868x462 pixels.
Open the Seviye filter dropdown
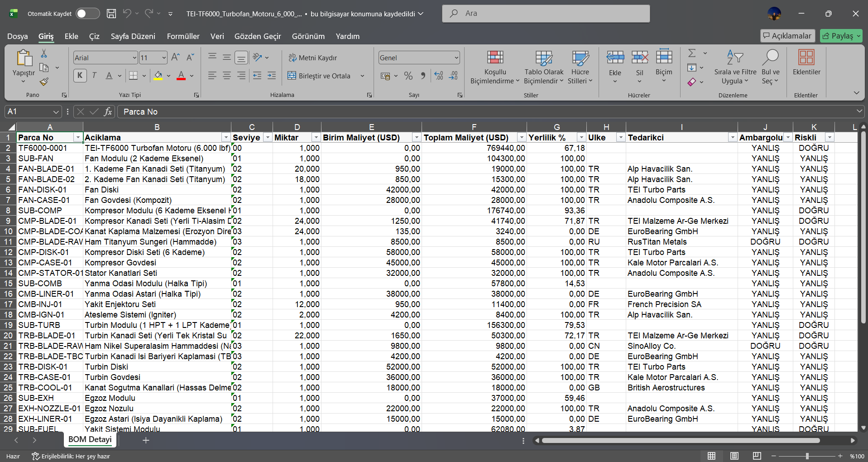268,138
